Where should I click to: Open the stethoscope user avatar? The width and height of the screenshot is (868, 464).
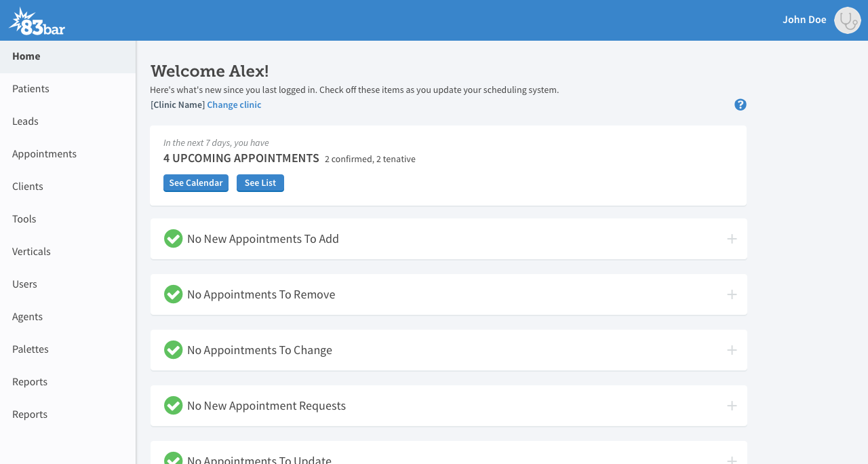click(847, 20)
